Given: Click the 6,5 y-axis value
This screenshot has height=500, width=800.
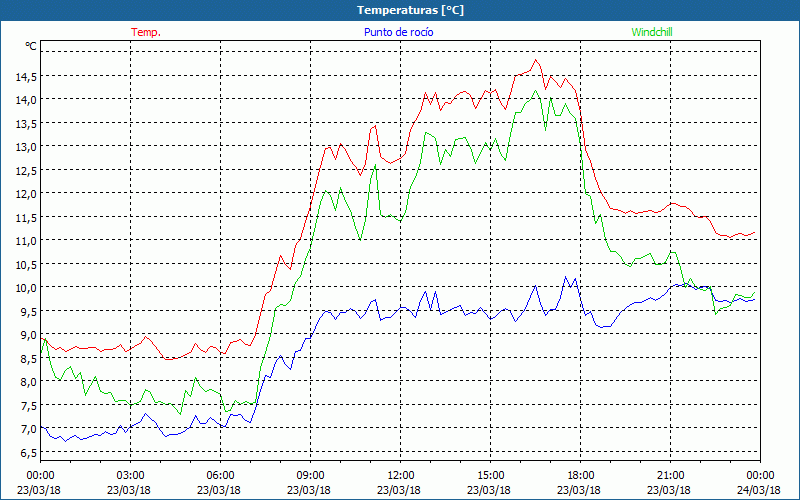Looking at the screenshot, I should (x=29, y=453).
